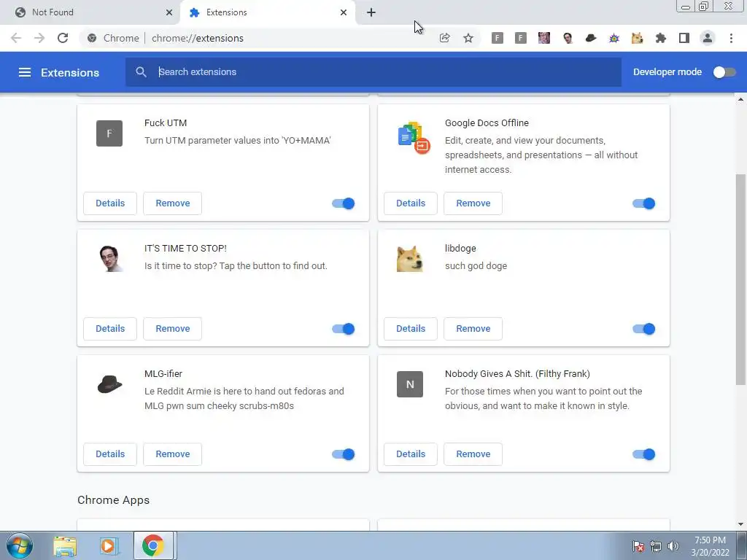Disable the Fuck UTM extension toggle
Image resolution: width=747 pixels, height=560 pixels.
point(343,203)
